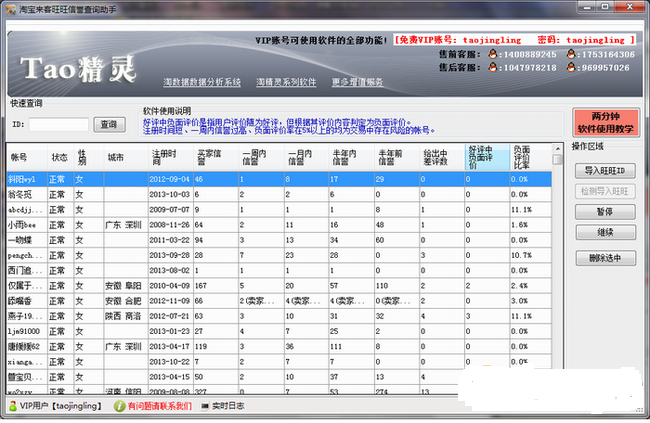Screen dimensions: 650x423
Task: Open the 更多增值服务 link
Action: (x=357, y=82)
